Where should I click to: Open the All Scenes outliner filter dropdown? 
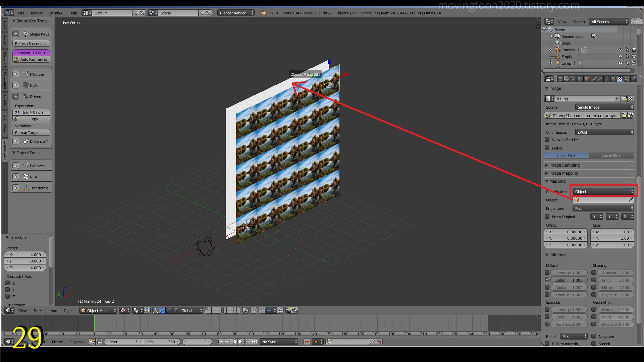tap(609, 21)
